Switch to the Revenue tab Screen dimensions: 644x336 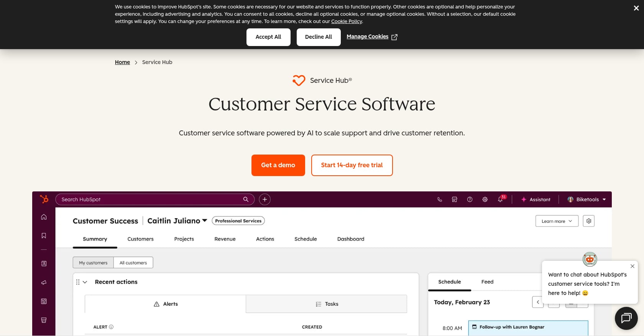(225, 239)
